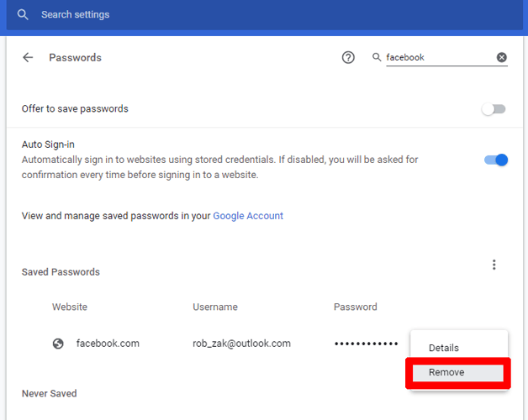The width and height of the screenshot is (528, 420).
Task: Select the facebook.com website entry
Action: [x=108, y=344]
